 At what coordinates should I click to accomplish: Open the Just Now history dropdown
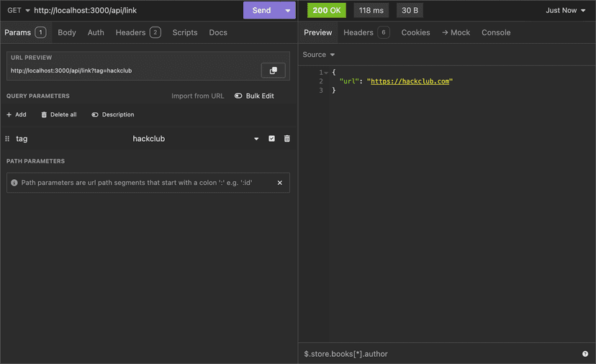tap(566, 11)
